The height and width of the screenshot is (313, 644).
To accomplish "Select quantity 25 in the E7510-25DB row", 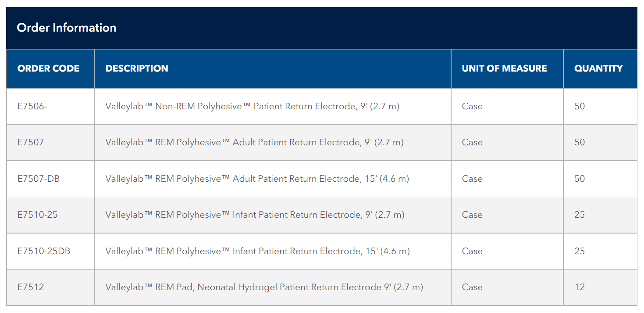I will tap(580, 251).
